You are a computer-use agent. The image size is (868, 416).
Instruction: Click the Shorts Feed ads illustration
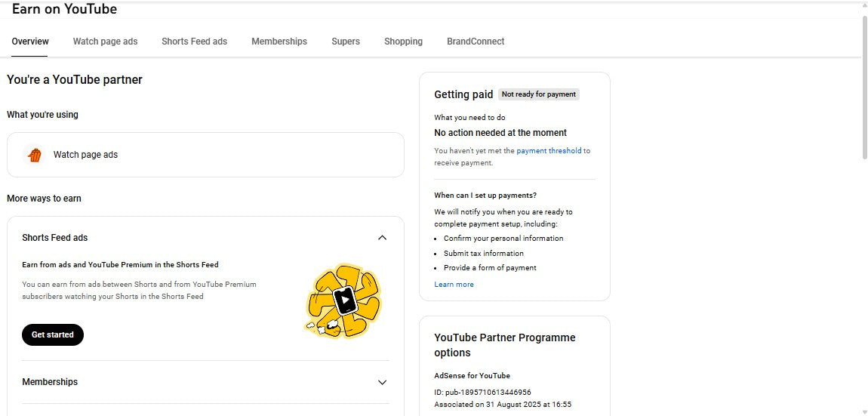coord(343,301)
